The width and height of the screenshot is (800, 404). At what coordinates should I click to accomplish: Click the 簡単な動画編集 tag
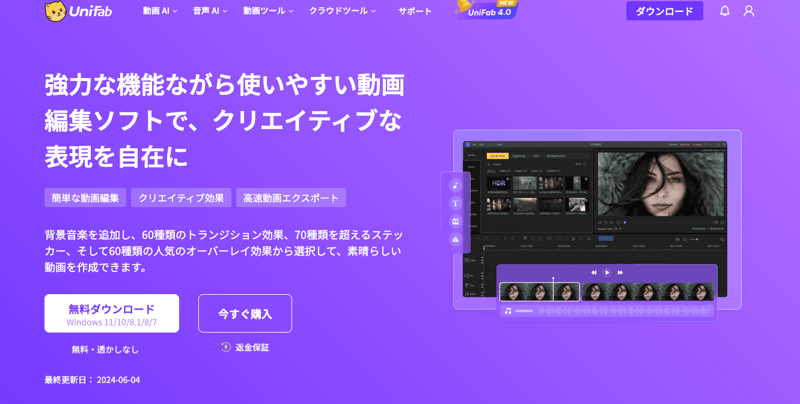(85, 198)
